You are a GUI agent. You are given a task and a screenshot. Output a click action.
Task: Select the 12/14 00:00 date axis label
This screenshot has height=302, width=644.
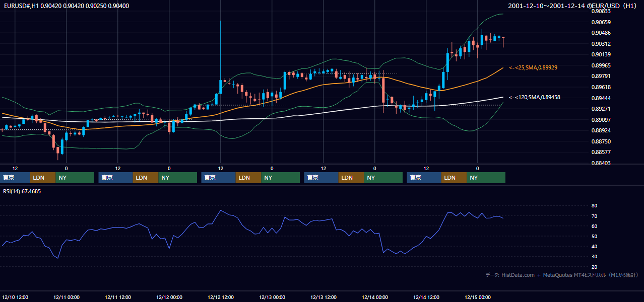(375, 297)
